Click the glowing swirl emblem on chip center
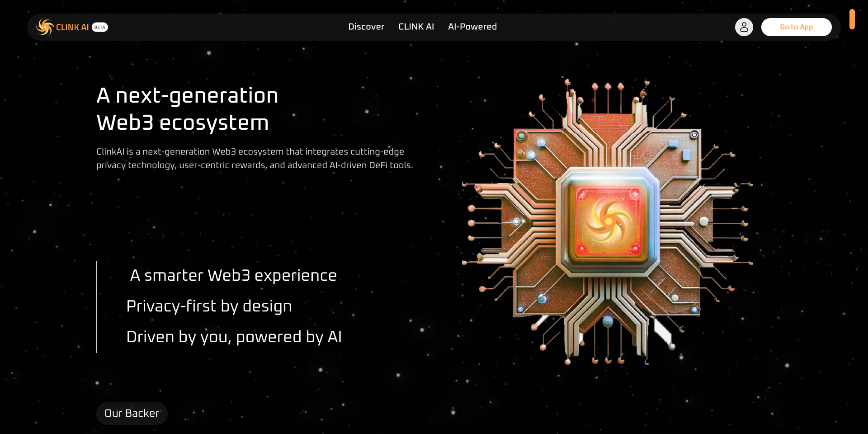The height and width of the screenshot is (434, 868). pyautogui.click(x=608, y=221)
